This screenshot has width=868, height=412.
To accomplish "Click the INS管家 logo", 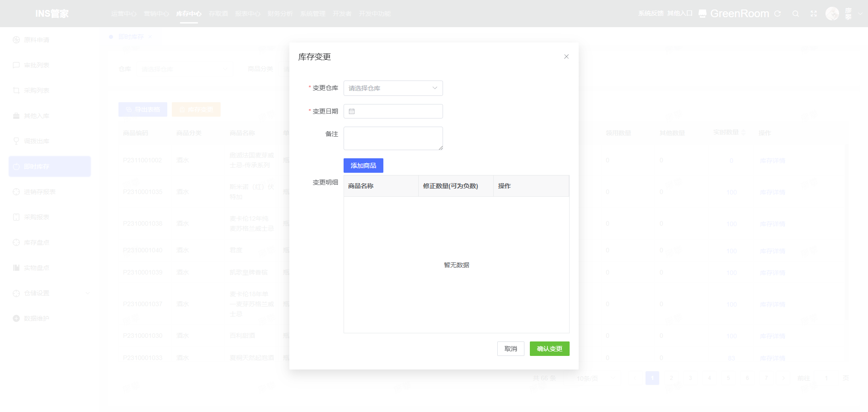I will tap(52, 14).
